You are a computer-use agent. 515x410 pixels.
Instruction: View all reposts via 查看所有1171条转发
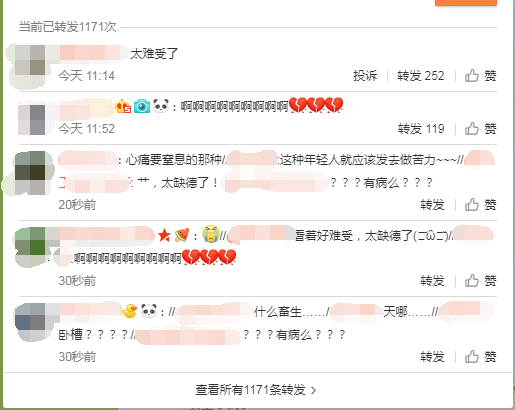click(x=256, y=390)
